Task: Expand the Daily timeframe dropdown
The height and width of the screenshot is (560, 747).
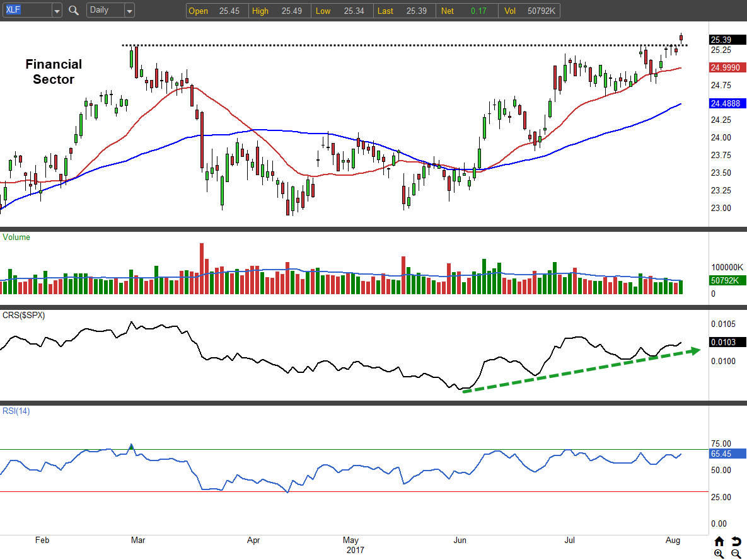Action: [x=129, y=11]
